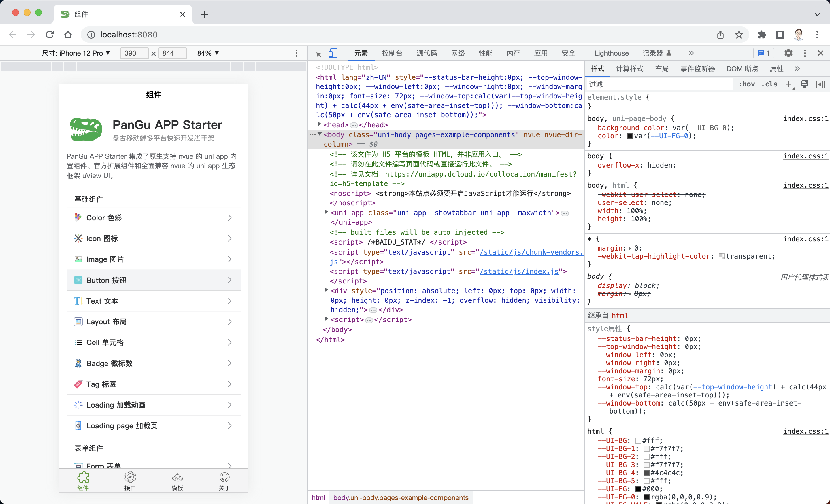The image size is (830, 504).
Task: Show more DevTools tabs chevron
Action: pyautogui.click(x=691, y=53)
